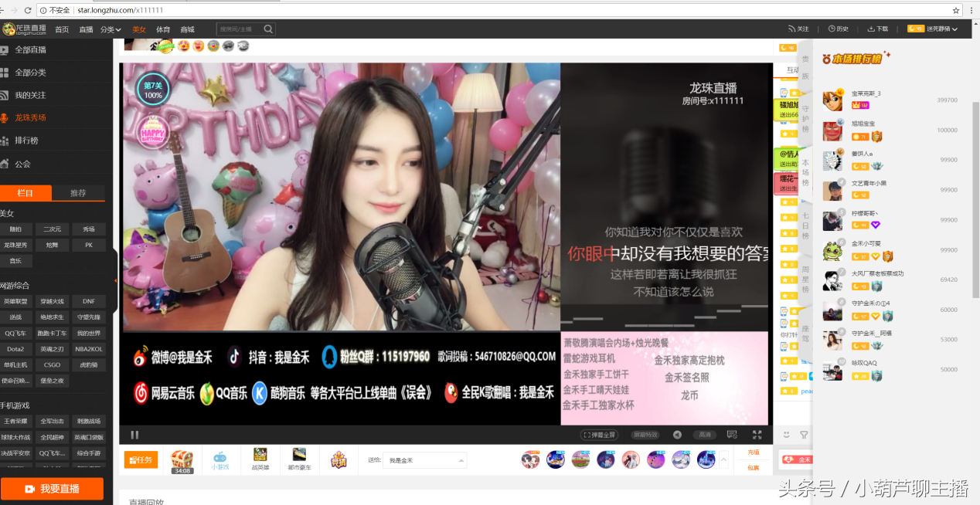Click the 我要直播 start streaming button

point(52,489)
